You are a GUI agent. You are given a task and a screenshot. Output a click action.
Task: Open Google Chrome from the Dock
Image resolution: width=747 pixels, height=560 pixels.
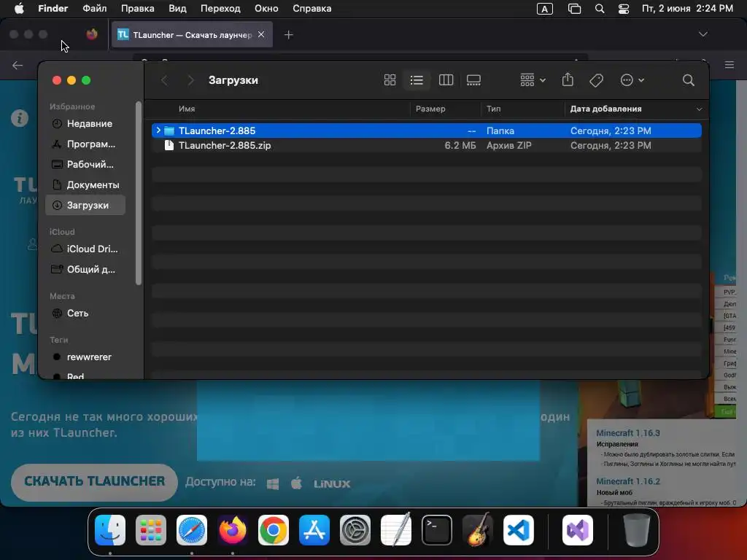pos(274,530)
